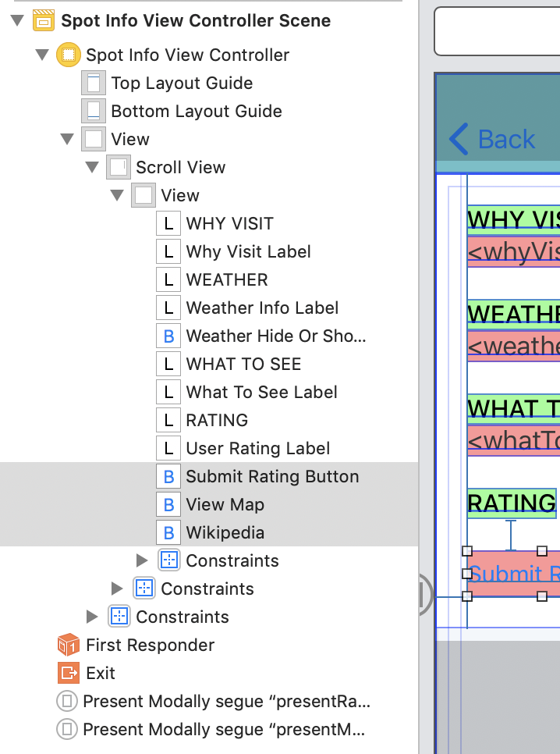Select Weather Hide Or Sho… row

pyautogui.click(x=276, y=336)
